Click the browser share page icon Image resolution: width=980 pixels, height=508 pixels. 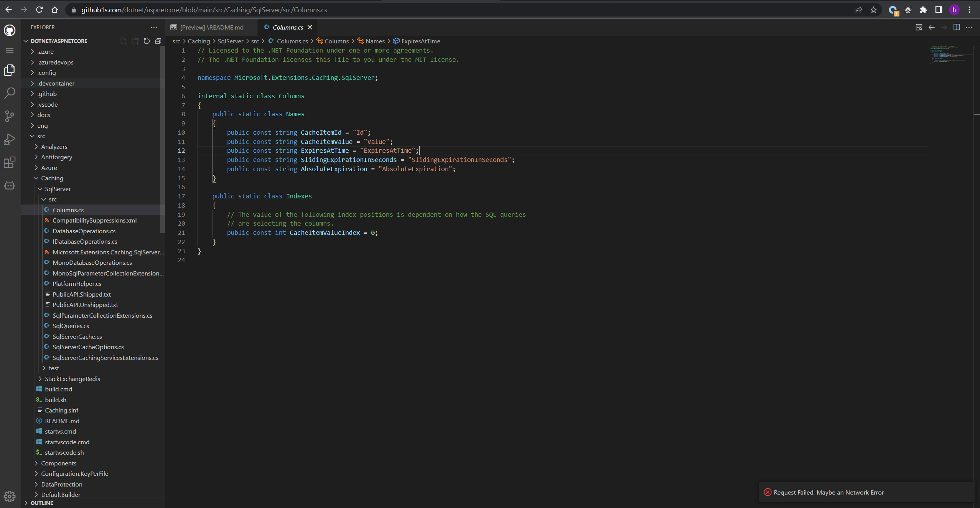pyautogui.click(x=858, y=10)
